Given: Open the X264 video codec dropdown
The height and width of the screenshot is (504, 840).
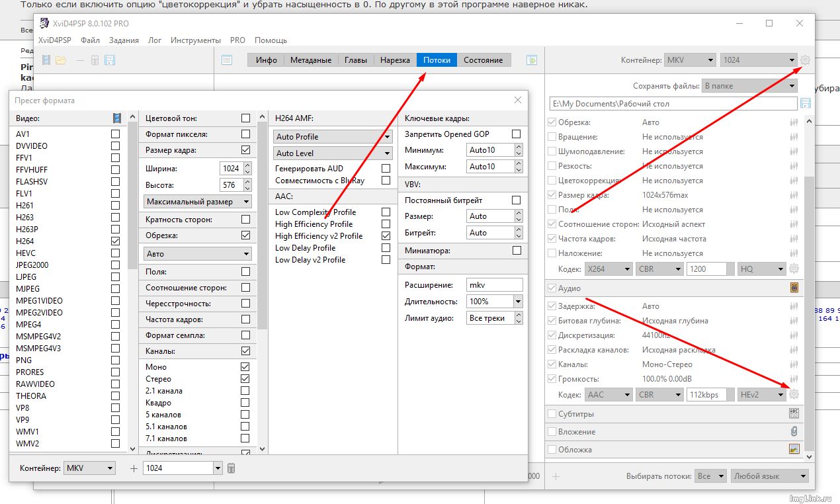Looking at the screenshot, I should (x=609, y=269).
